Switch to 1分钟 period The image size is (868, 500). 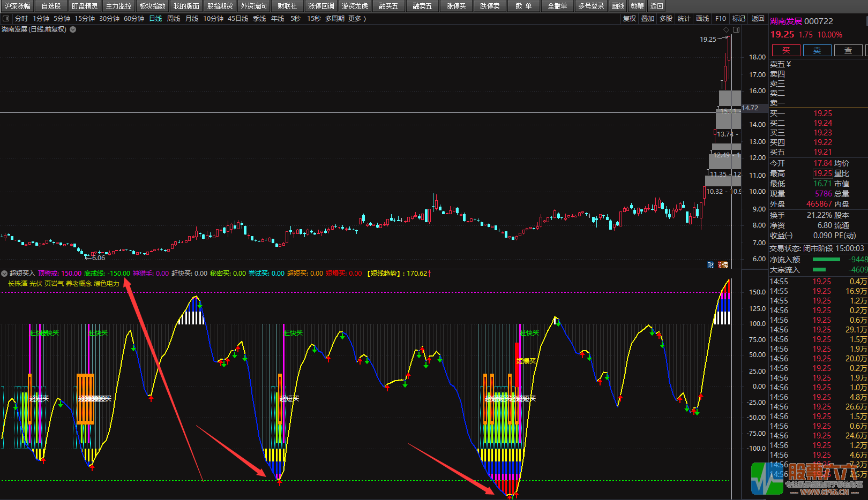click(41, 19)
